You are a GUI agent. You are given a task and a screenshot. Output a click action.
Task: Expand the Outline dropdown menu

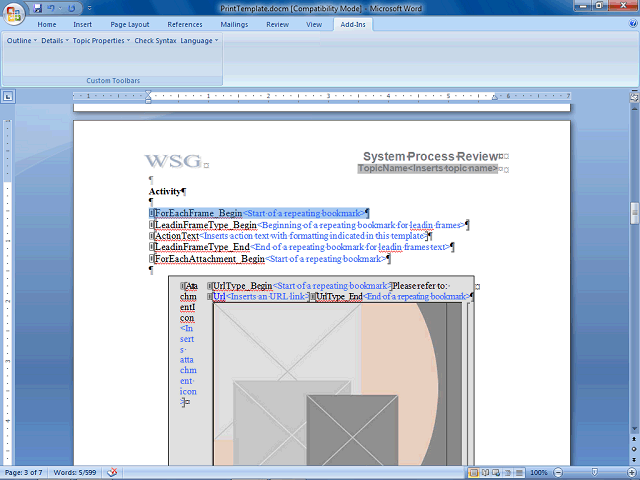pos(22,40)
